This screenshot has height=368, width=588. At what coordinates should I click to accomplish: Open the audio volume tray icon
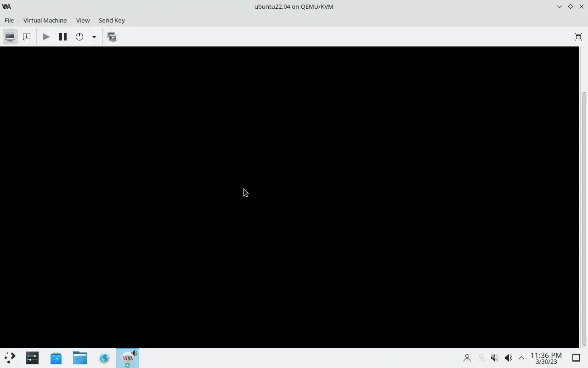(509, 358)
